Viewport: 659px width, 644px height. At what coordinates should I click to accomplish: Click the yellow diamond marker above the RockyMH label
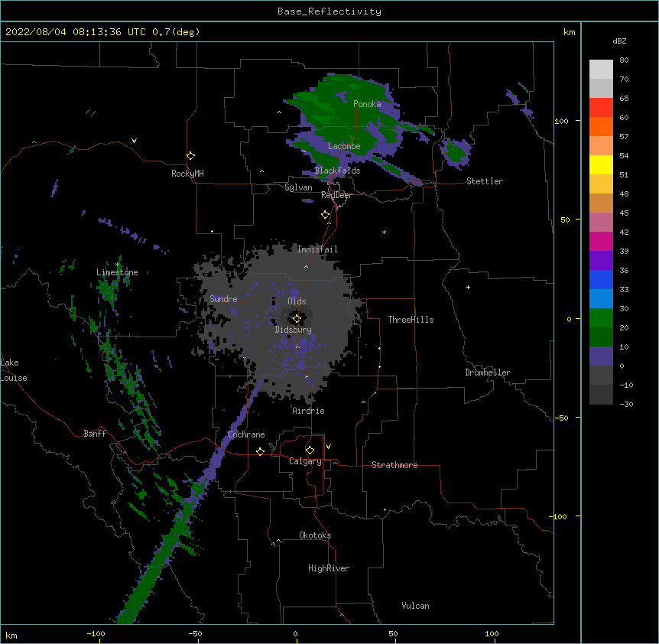click(x=190, y=156)
